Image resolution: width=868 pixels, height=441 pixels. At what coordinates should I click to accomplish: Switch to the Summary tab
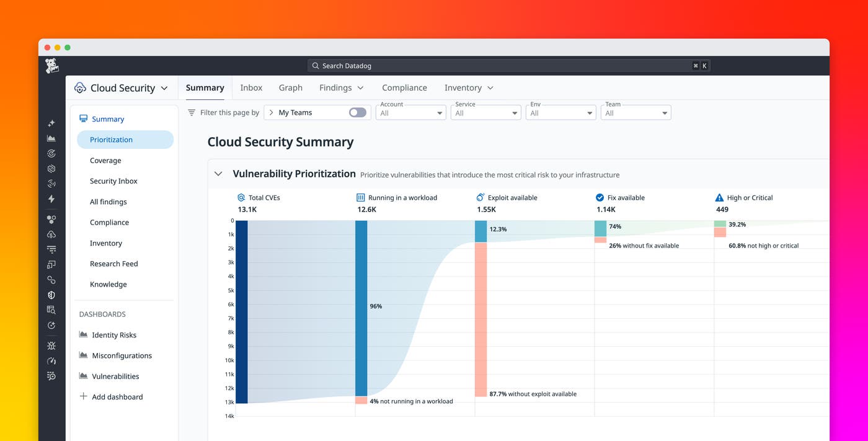click(x=205, y=87)
